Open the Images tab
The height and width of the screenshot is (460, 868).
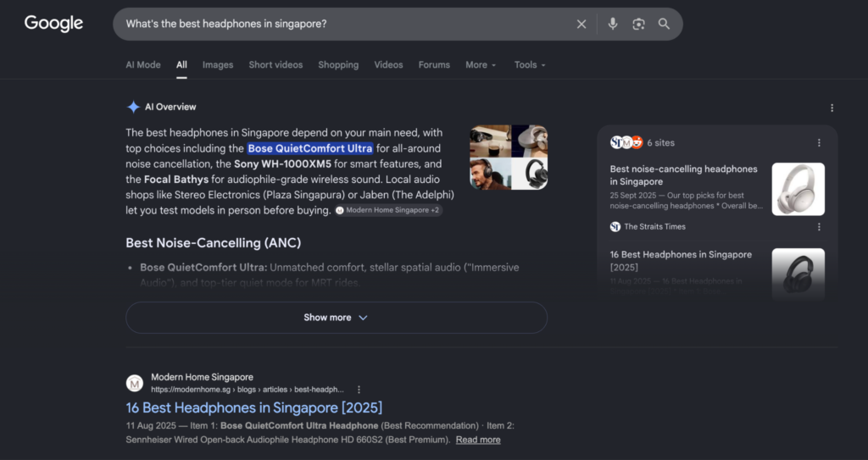[x=218, y=64]
